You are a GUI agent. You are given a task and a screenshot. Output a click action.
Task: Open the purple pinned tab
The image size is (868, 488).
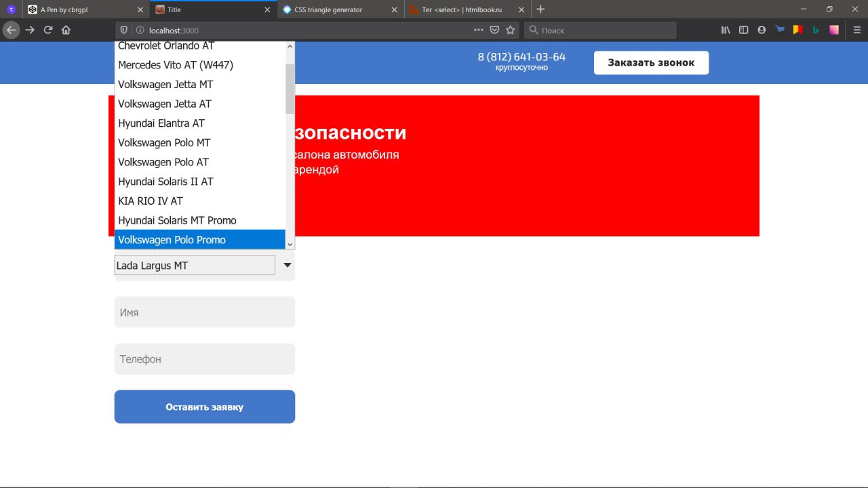[11, 9]
